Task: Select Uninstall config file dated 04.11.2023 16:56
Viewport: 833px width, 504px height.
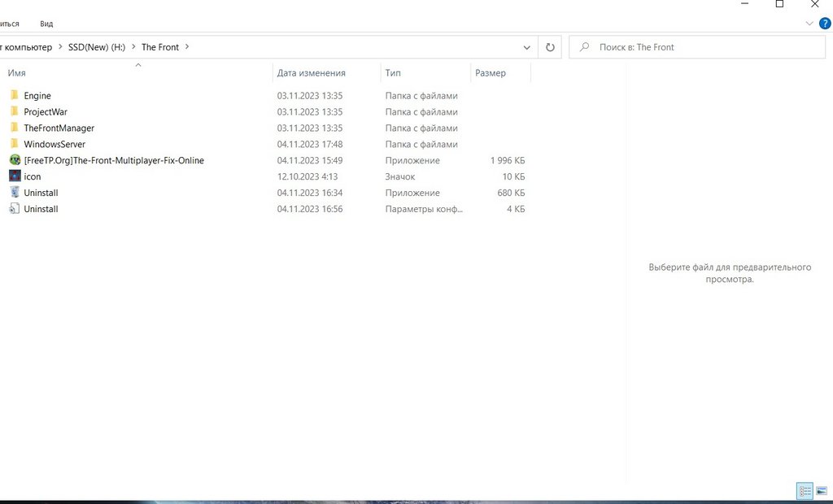Action: [x=41, y=209]
